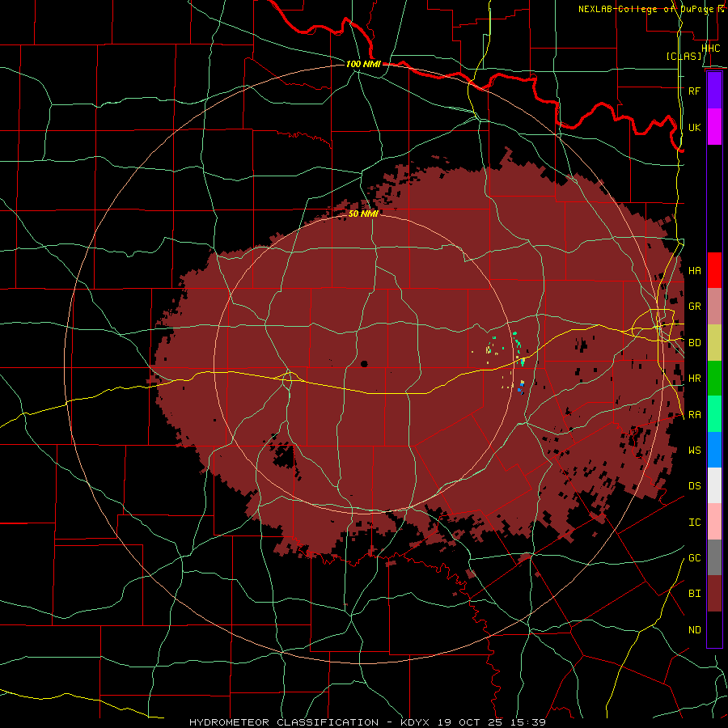Click the ND legend label
This screenshot has width=728, height=728.
click(694, 630)
